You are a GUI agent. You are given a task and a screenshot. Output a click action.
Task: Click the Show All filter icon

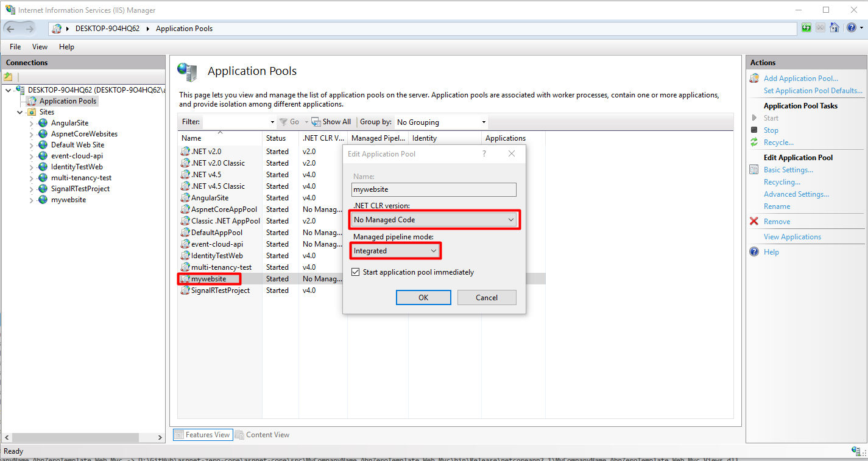click(316, 122)
